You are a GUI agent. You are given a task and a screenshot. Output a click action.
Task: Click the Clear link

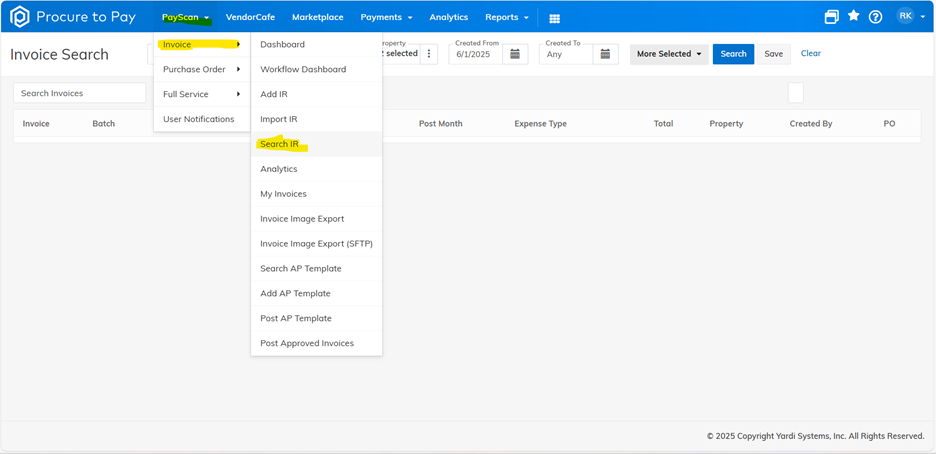click(811, 53)
